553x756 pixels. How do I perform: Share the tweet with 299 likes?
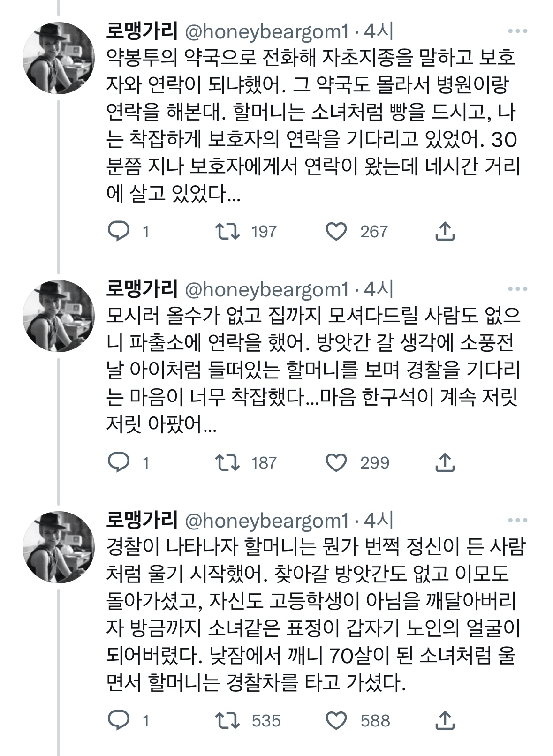pyautogui.click(x=445, y=462)
